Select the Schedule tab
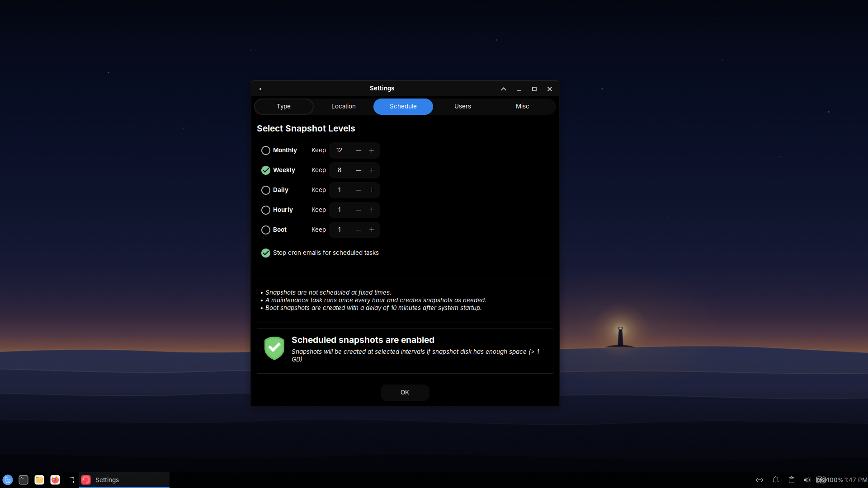 point(403,107)
